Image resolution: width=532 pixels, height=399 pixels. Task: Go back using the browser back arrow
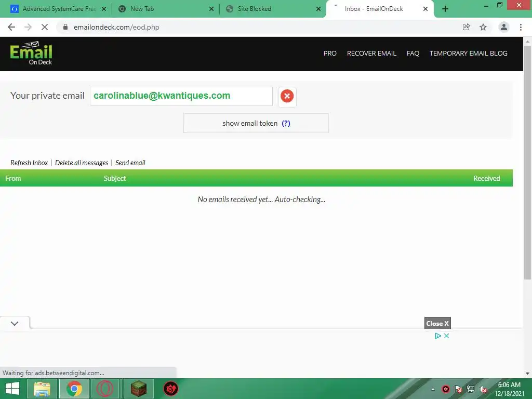(x=11, y=27)
